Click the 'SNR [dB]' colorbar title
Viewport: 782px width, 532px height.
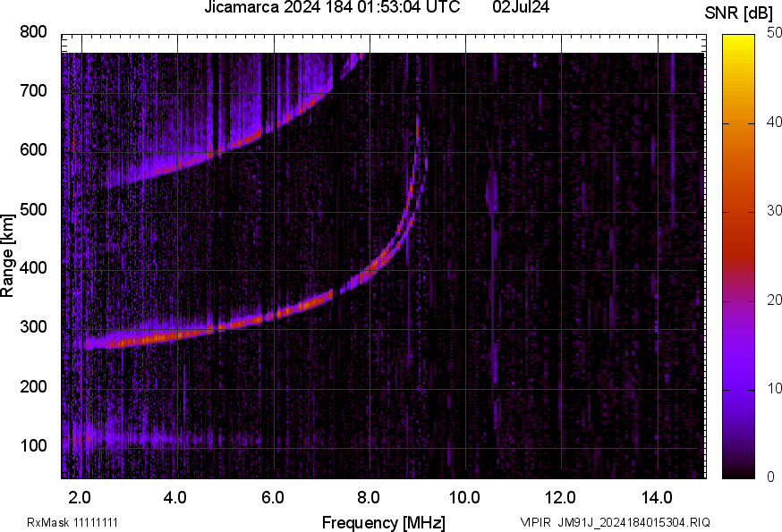click(739, 13)
